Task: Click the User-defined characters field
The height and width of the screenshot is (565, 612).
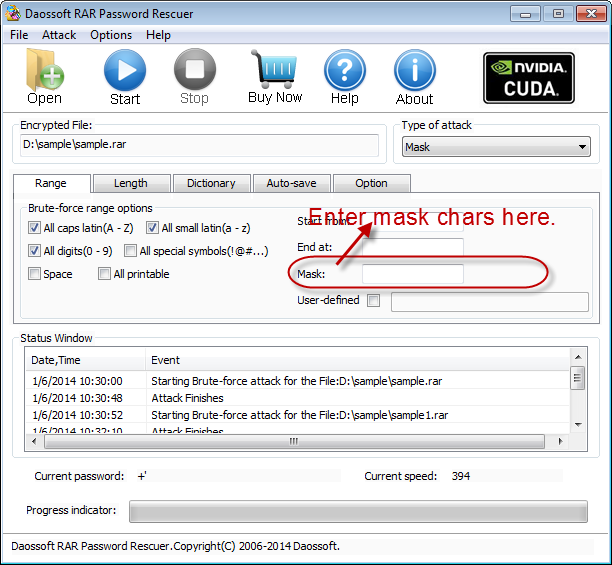Action: 490,302
